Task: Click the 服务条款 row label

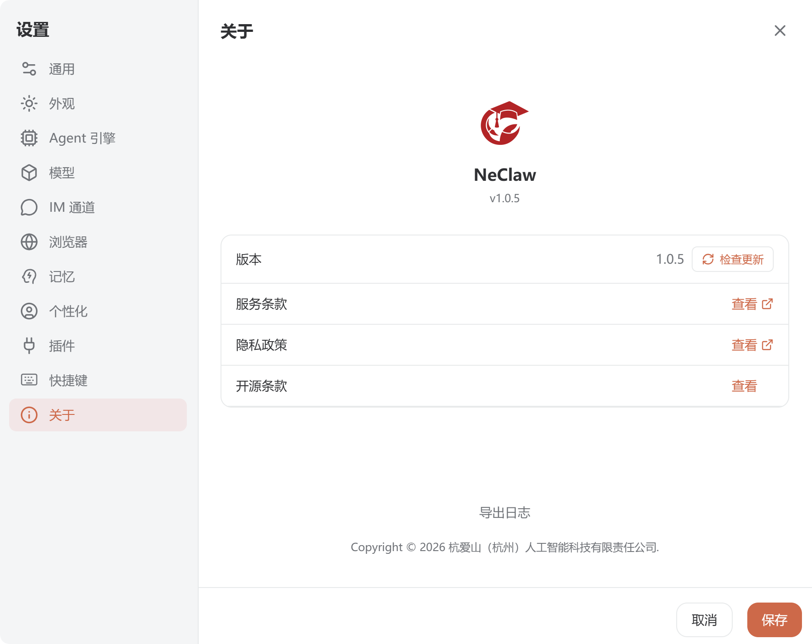Action: 261,304
